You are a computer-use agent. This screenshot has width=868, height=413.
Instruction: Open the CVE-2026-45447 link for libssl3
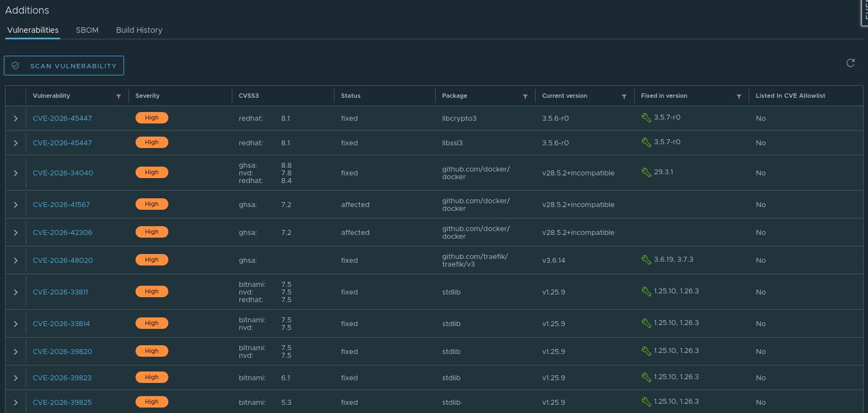click(x=62, y=143)
